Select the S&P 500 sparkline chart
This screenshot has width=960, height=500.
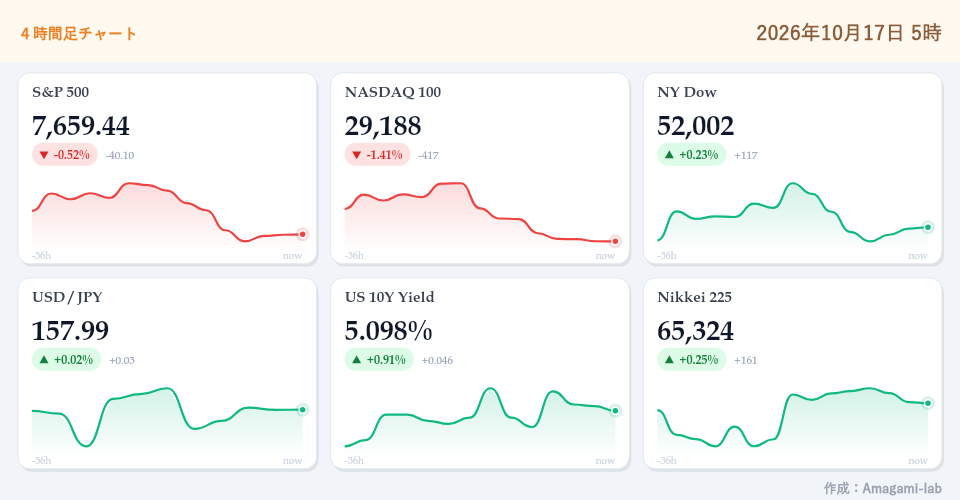coord(167,215)
